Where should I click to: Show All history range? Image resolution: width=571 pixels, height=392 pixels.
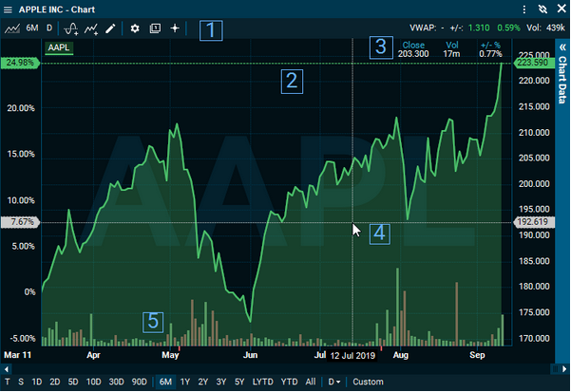(x=311, y=382)
